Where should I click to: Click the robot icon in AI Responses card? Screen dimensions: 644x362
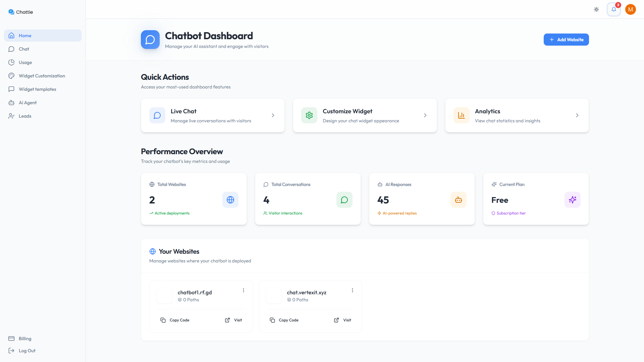coord(458,200)
